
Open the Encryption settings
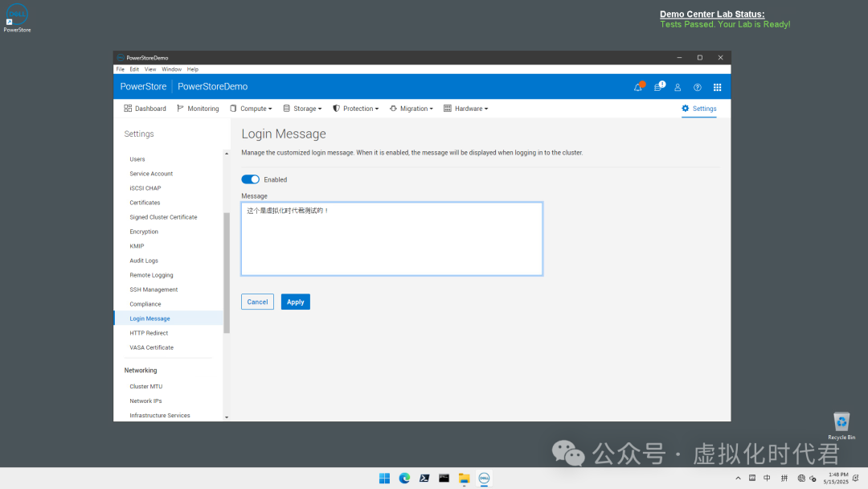[x=144, y=232]
